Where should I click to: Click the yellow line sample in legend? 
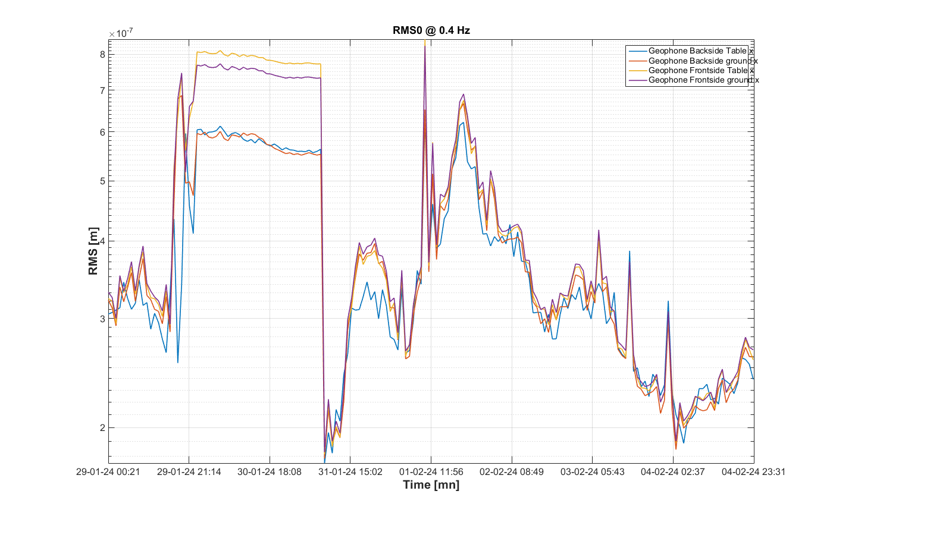[x=637, y=70]
